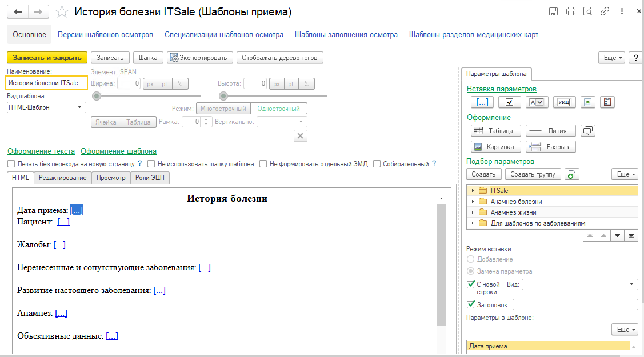This screenshot has width=644, height=357.
Task: Open the Параметры шаблона tab
Action: pyautogui.click(x=496, y=74)
